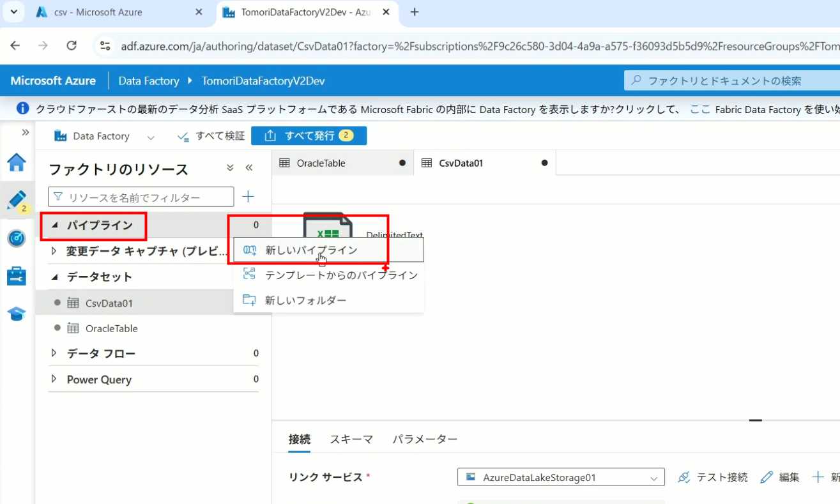Click the すべて発行 publish button
840x504 pixels.
pos(309,135)
